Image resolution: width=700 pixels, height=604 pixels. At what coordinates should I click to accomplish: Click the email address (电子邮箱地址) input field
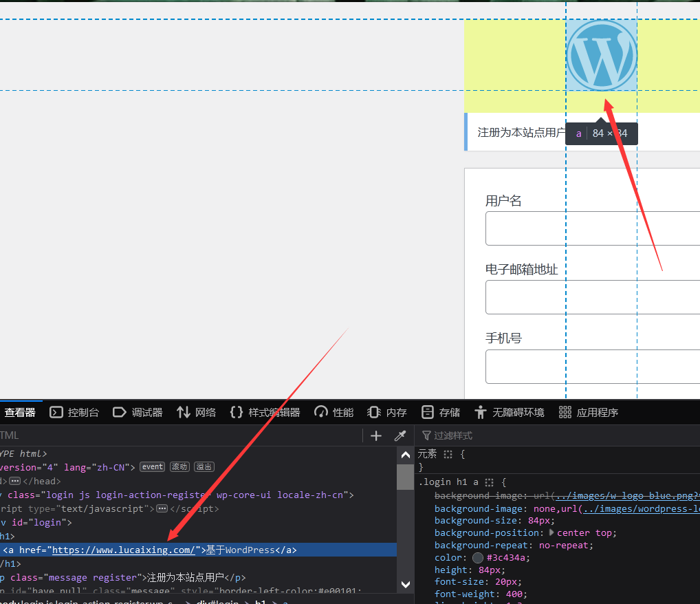[593, 297]
